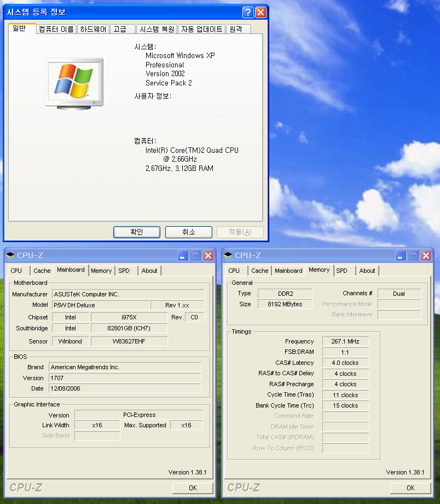Click the 취소 button

[x=188, y=232]
